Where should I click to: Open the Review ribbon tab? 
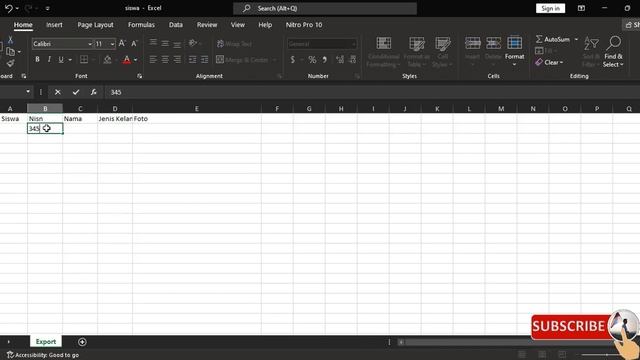[x=207, y=25]
